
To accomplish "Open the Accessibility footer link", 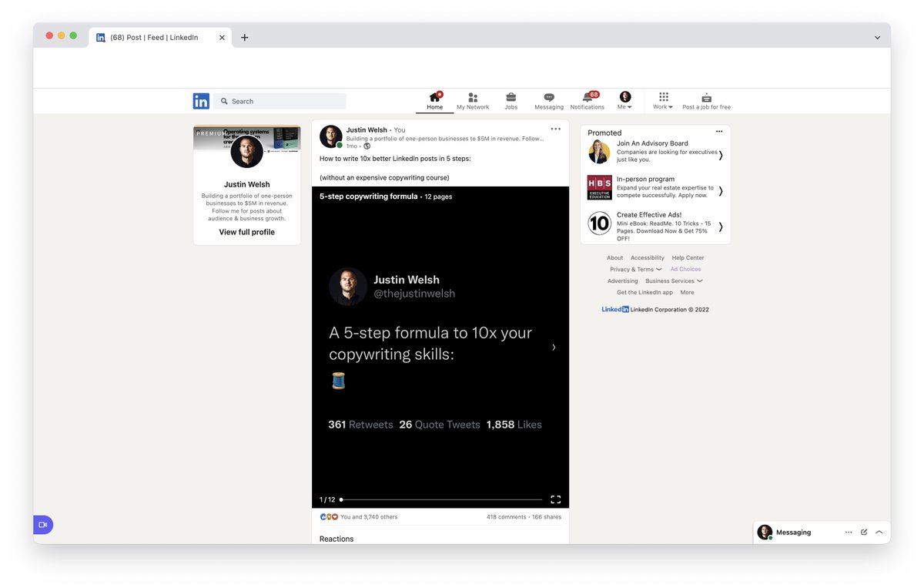I will tap(648, 258).
